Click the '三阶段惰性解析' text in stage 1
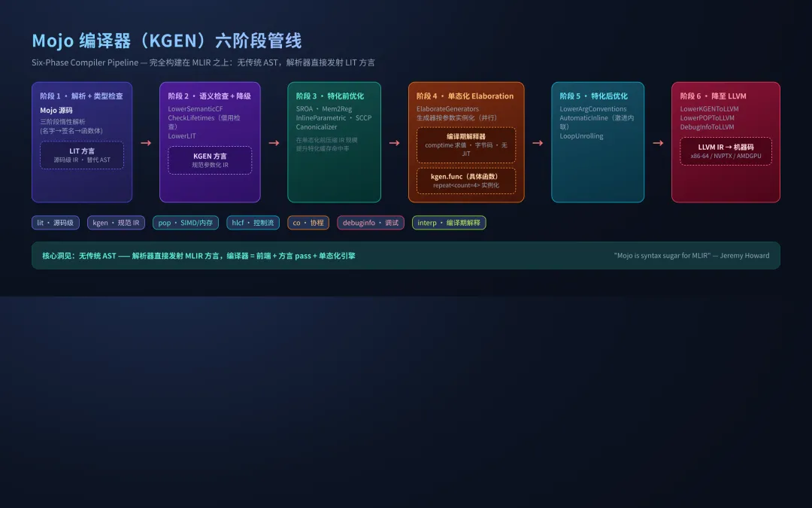812x508 pixels. point(62,121)
